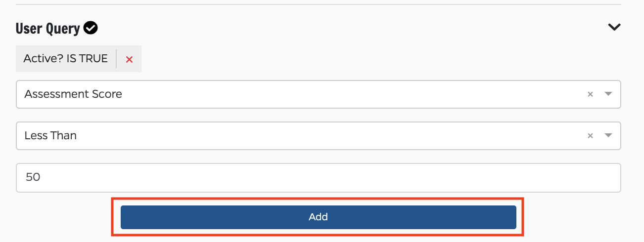The image size is (644, 242).
Task: Clear the Assessment Score selection
Action: (x=590, y=94)
